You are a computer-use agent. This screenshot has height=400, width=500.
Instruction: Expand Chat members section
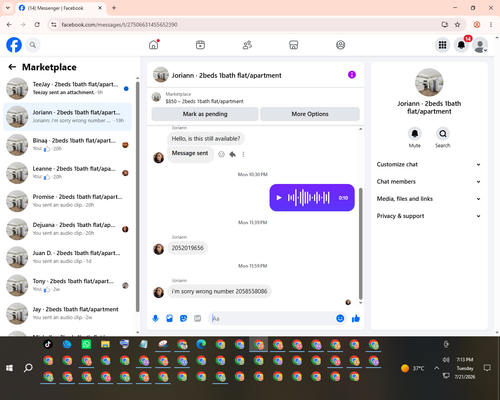(x=429, y=182)
